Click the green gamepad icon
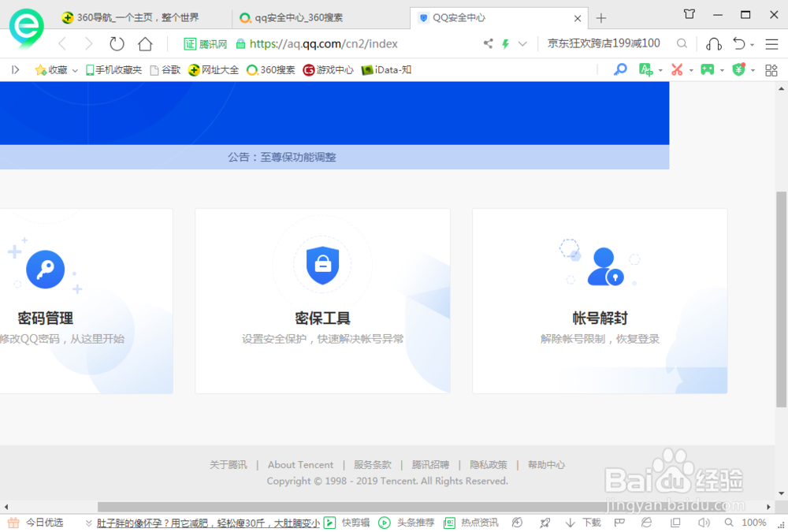The image size is (788, 532). tap(708, 69)
